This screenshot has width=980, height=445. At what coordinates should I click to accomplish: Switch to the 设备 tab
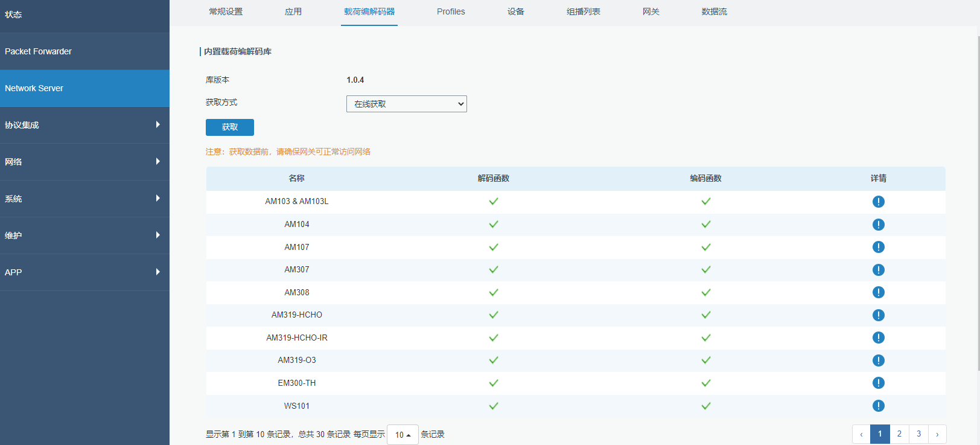click(x=516, y=11)
